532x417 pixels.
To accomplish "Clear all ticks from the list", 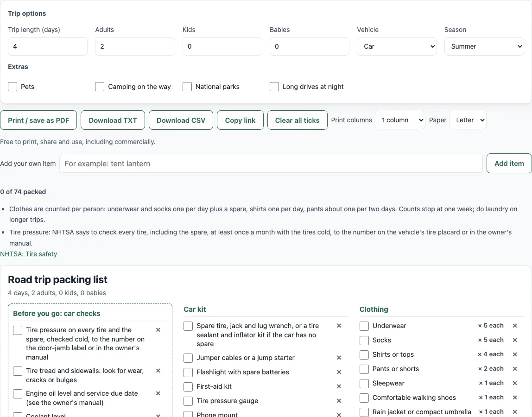I will [x=297, y=120].
